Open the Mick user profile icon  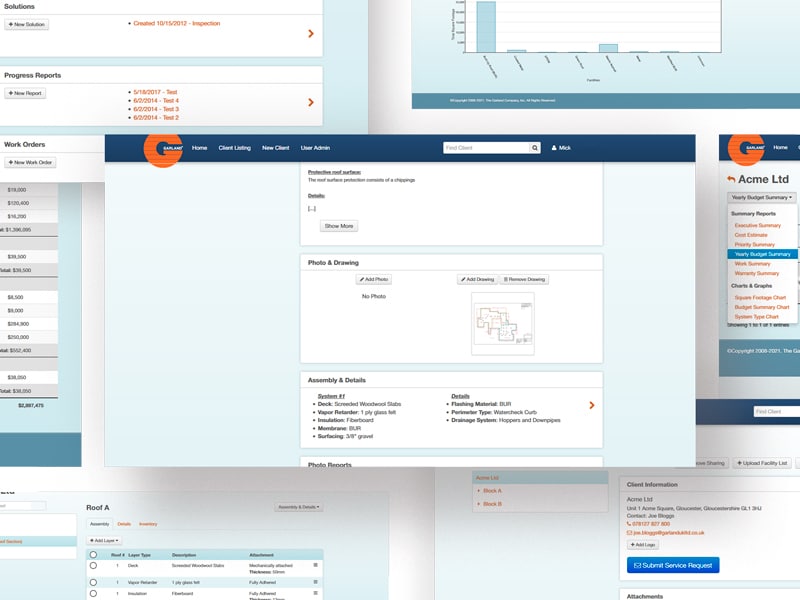click(x=554, y=148)
